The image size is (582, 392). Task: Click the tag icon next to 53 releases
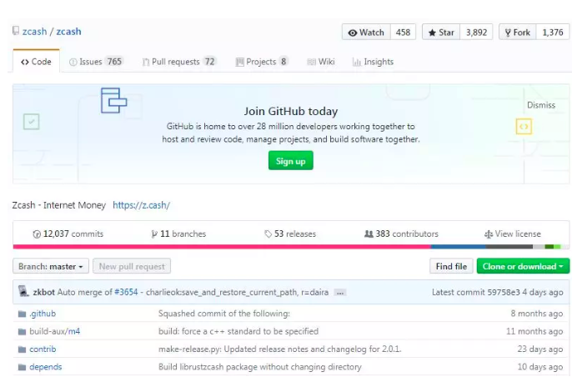(268, 234)
